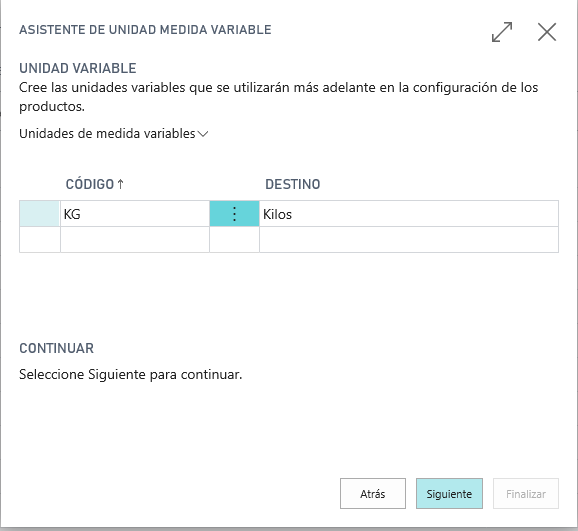Select the KG code cell
Image resolution: width=578 pixels, height=531 pixels.
[135, 214]
